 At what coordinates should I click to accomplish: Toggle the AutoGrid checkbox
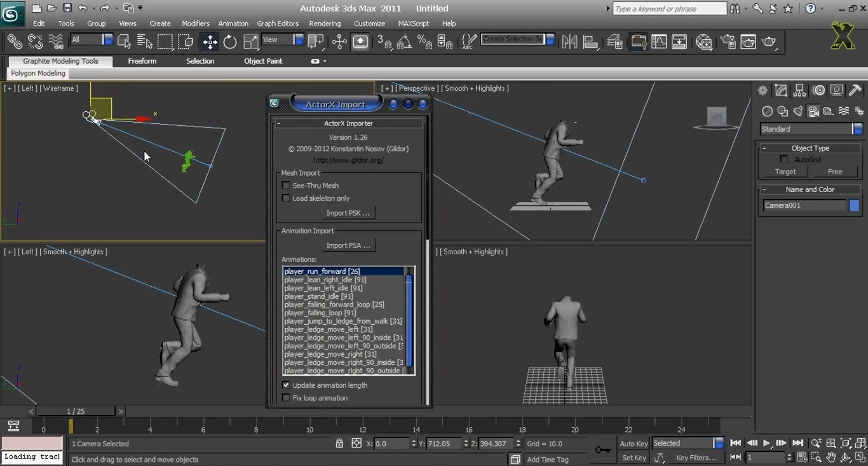(784, 160)
